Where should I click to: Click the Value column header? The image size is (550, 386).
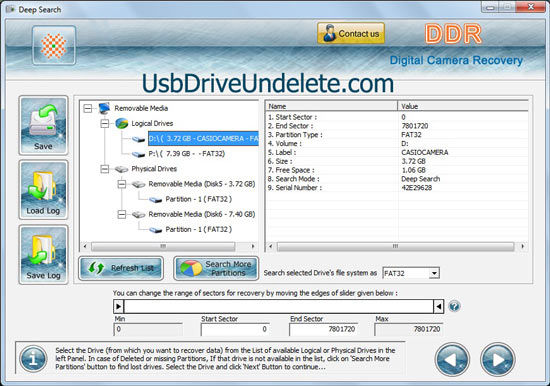pyautogui.click(x=463, y=106)
